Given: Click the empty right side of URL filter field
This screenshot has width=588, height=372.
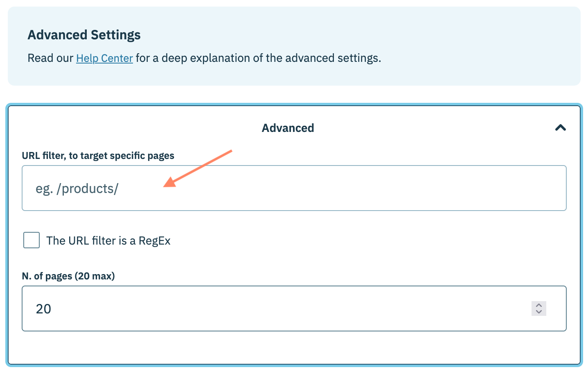Looking at the screenshot, I should [x=450, y=188].
